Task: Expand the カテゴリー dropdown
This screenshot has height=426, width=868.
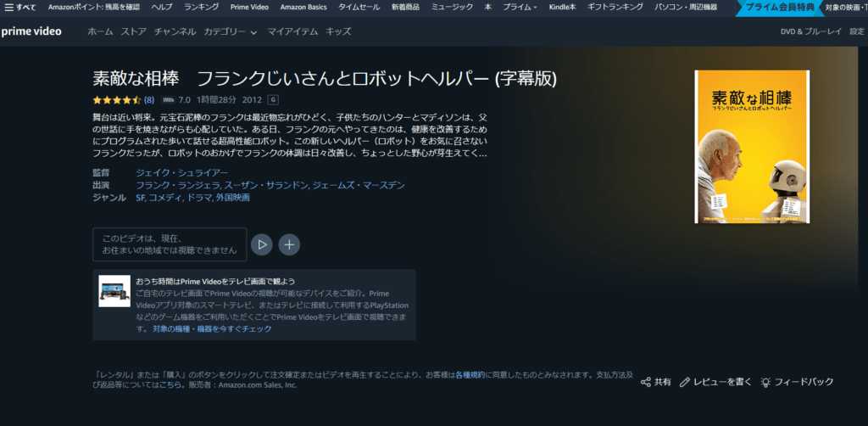Action: tap(231, 31)
